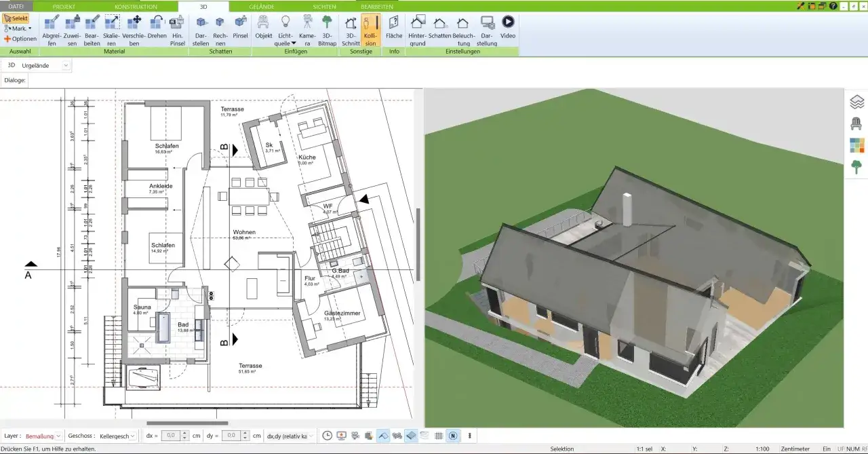Image resolution: width=868 pixels, height=454 pixels.
Task: Insert a 3D-Bitmap tree
Action: [x=328, y=30]
